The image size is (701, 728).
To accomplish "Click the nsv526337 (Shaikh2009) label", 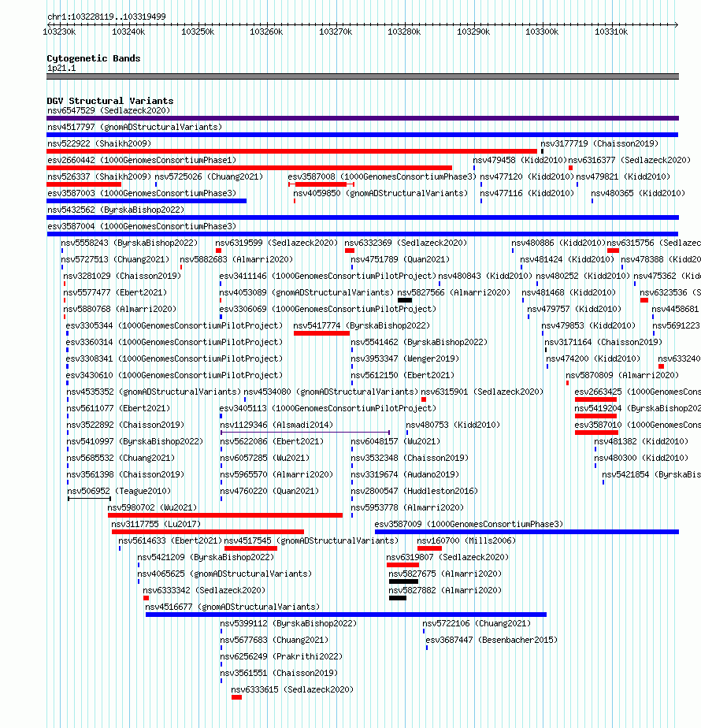I will (x=99, y=177).
